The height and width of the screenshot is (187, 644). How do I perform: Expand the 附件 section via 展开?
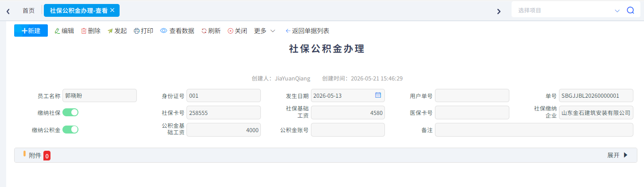[x=617, y=155]
